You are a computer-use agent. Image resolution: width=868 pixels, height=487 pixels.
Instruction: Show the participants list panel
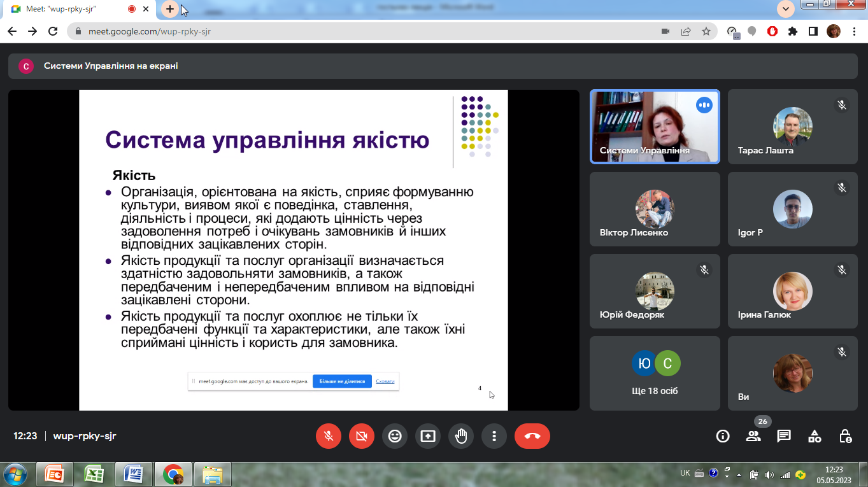753,436
